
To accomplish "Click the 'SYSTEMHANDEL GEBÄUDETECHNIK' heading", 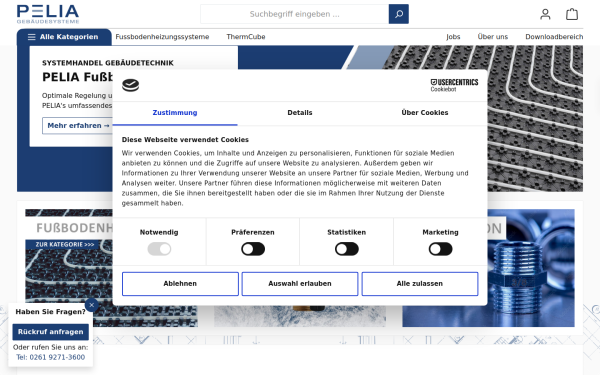I will coord(108,63).
